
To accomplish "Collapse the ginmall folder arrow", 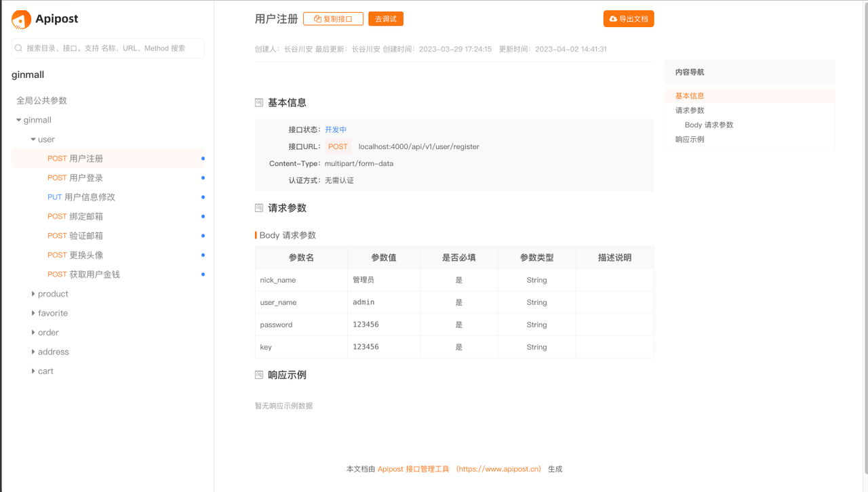I will point(18,120).
